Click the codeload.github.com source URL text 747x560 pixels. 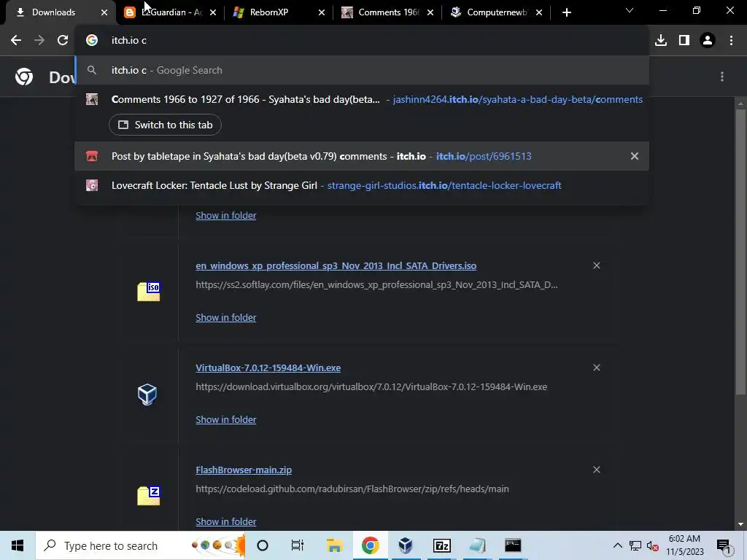(x=352, y=489)
